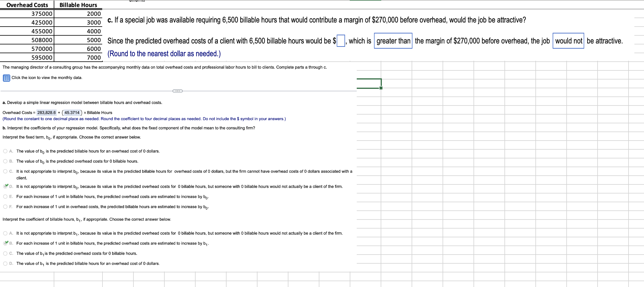Click the icon to view the monthly data
644x287 pixels.
click(6, 78)
